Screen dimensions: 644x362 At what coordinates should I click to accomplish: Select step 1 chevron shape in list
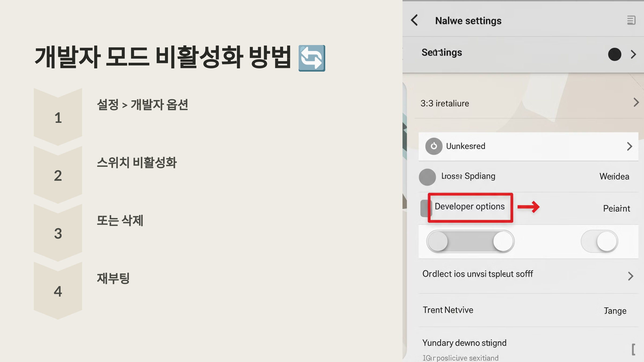[58, 117]
